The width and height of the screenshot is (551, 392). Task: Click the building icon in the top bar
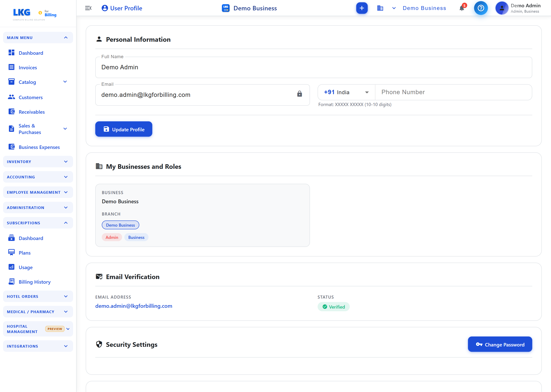tap(380, 8)
